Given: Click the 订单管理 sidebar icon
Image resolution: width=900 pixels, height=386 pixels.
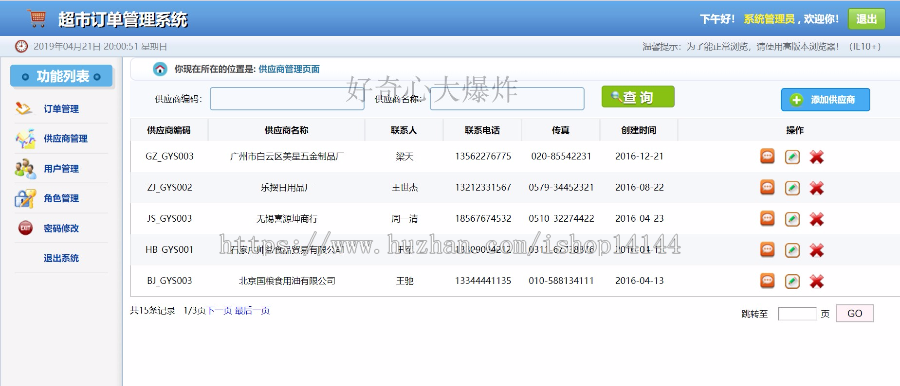Looking at the screenshot, I should tap(24, 108).
